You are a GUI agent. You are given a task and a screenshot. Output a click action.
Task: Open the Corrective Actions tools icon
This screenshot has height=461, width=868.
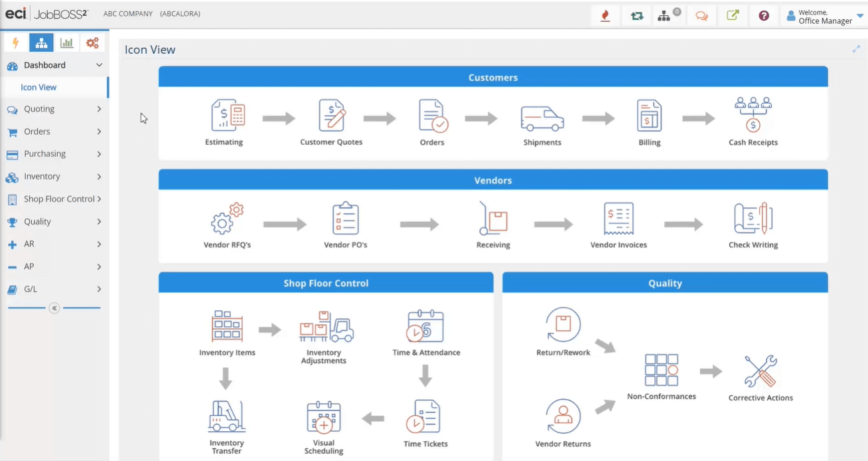tap(760, 371)
